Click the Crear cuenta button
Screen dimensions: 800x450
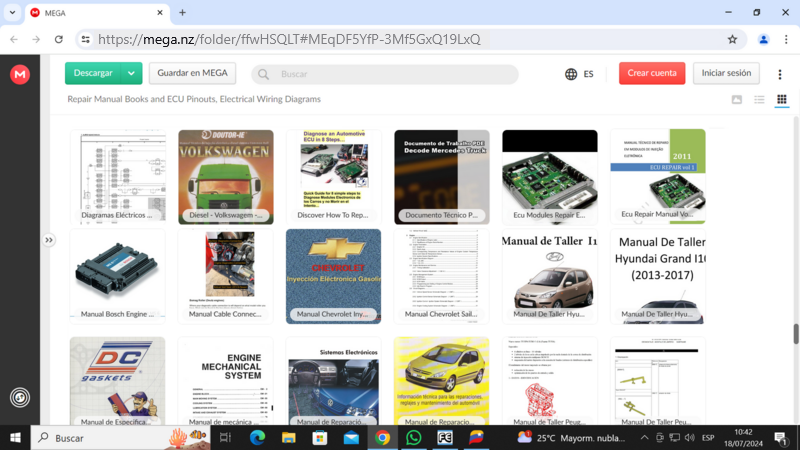(652, 73)
